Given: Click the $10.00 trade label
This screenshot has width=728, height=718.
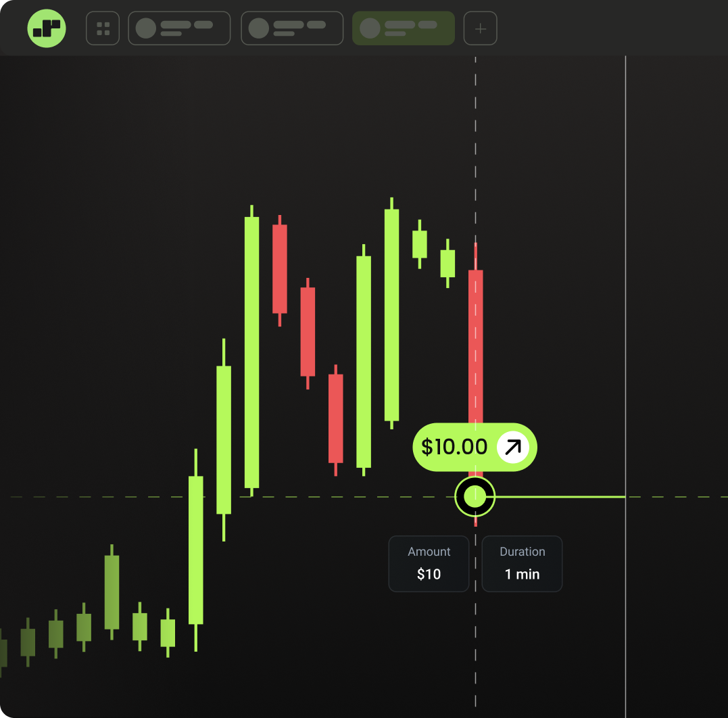Looking at the screenshot, I should click(454, 447).
